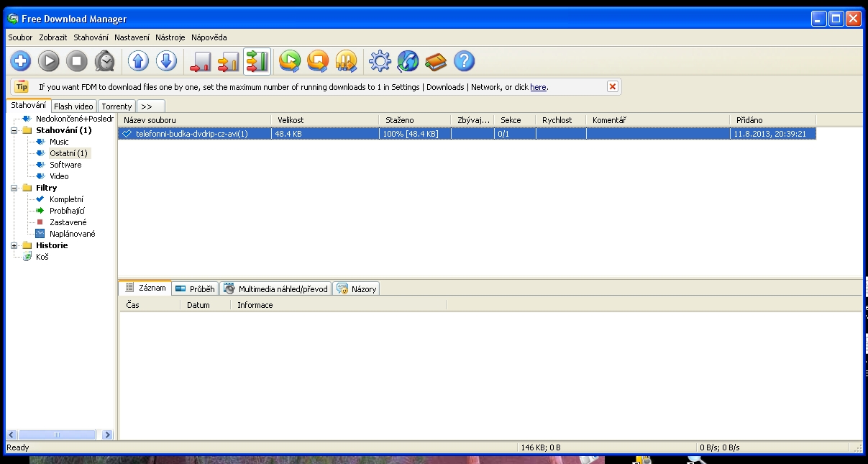868x464 pixels.
Task: Select the Stahování main tab
Action: coord(29,105)
